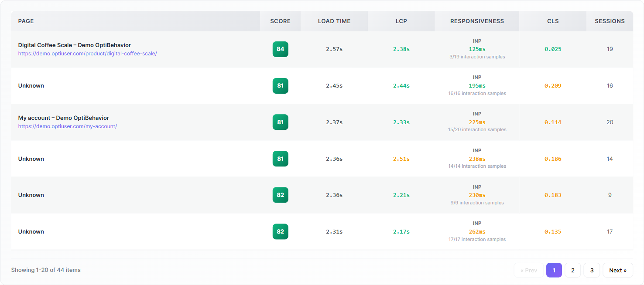The width and height of the screenshot is (644, 285).
Task: Click the Showing 1-20 of 44 items text
Action: click(x=46, y=270)
